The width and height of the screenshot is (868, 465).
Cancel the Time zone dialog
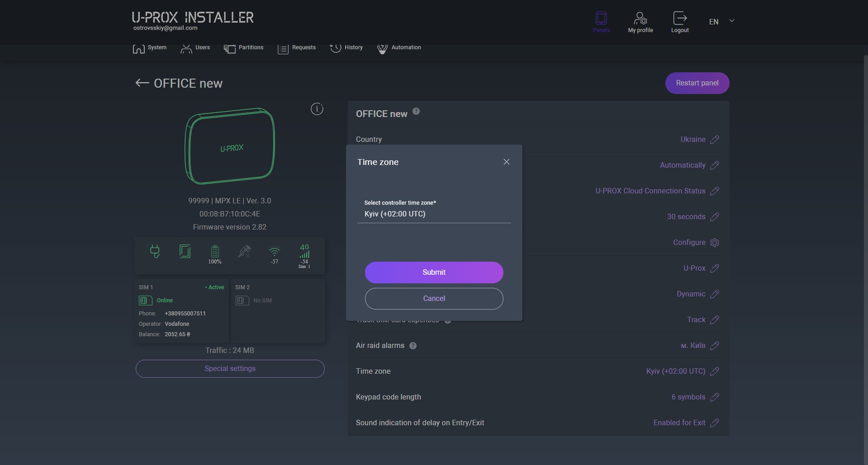click(x=434, y=299)
